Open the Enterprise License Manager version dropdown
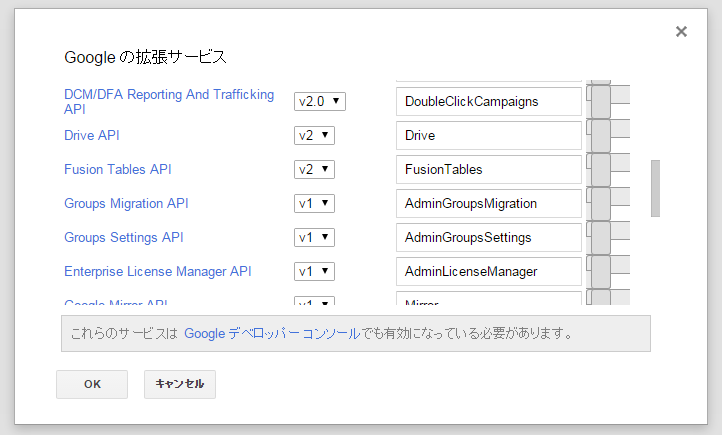Screen dimensions: 722x435 pyautogui.click(x=314, y=271)
